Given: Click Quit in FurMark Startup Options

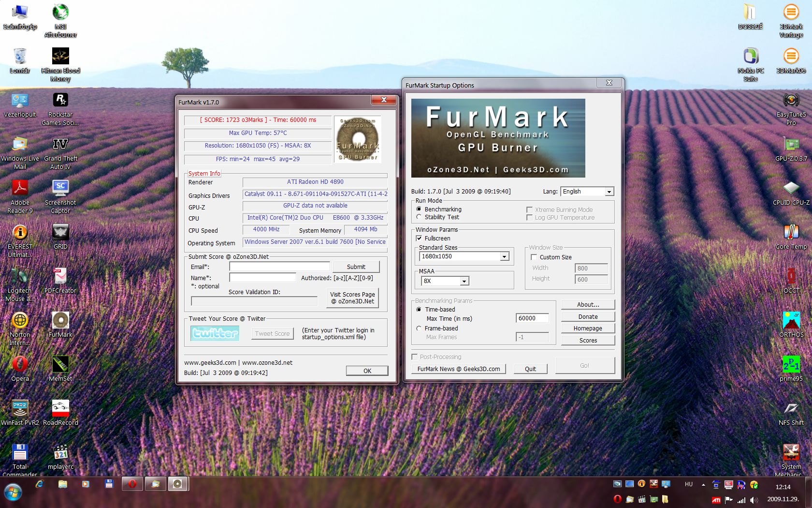Looking at the screenshot, I should pyautogui.click(x=530, y=369).
